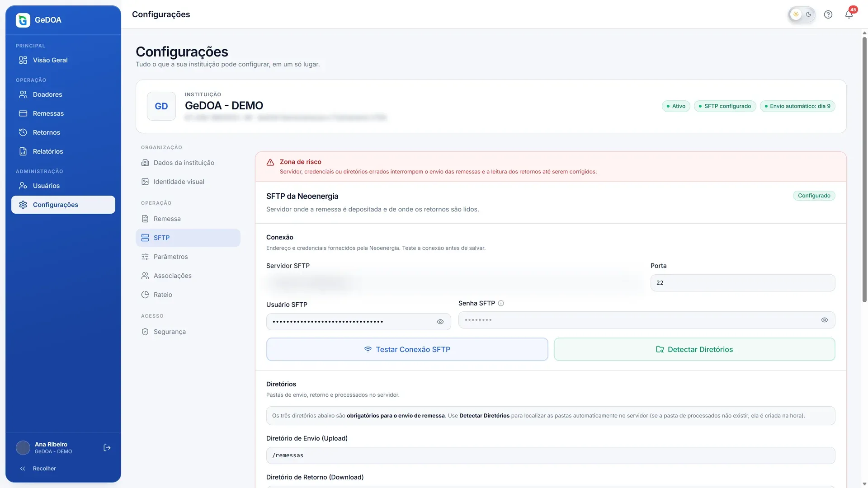Screen dimensions: 868x488
Task: Click the GD institution avatar
Action: [161, 106]
